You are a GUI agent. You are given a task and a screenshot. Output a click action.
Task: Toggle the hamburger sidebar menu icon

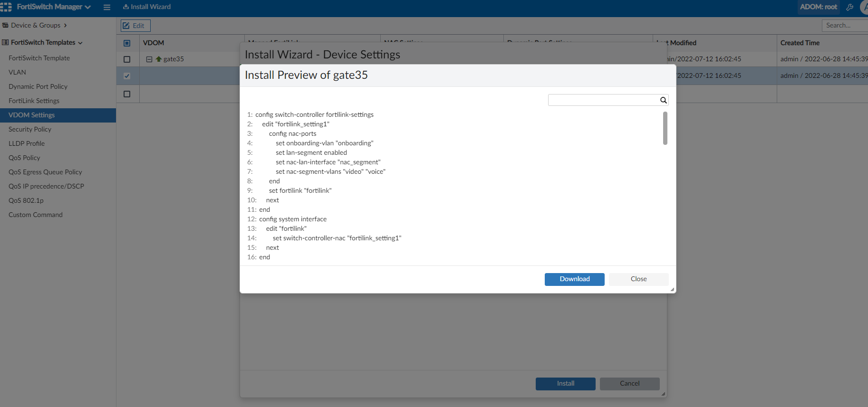click(107, 7)
